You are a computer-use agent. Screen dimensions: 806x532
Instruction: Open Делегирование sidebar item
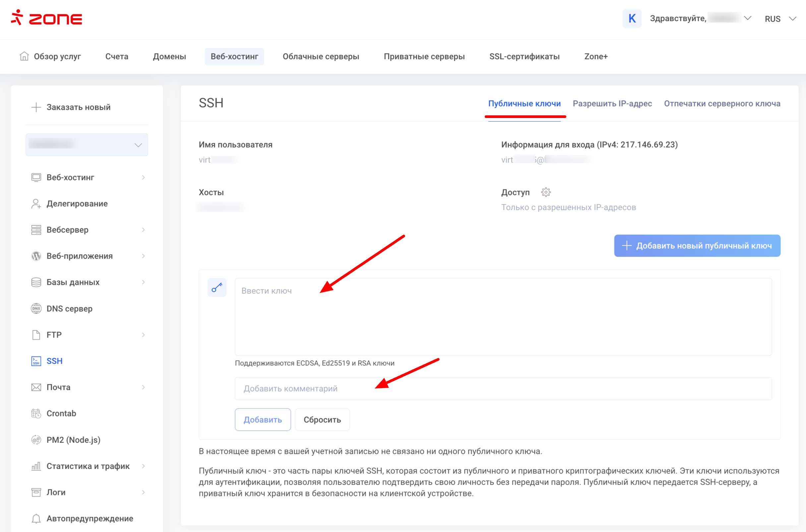pyautogui.click(x=77, y=204)
